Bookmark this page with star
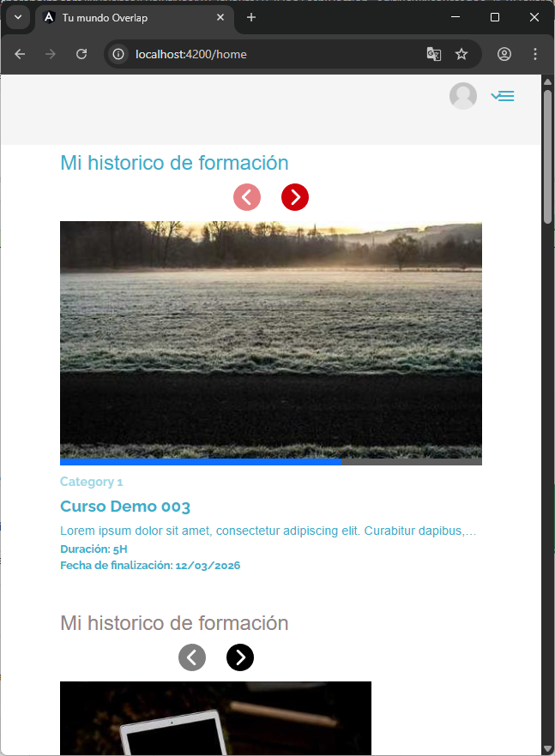 [461, 54]
